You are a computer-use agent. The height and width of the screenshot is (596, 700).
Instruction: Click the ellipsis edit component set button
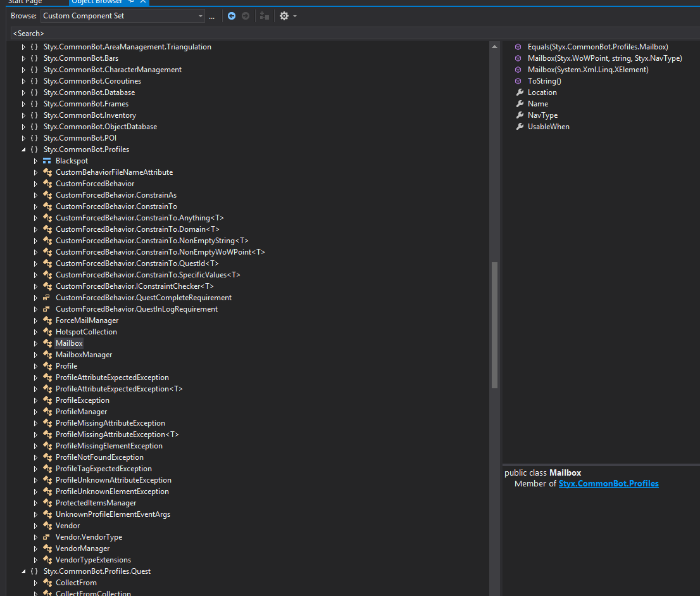211,16
